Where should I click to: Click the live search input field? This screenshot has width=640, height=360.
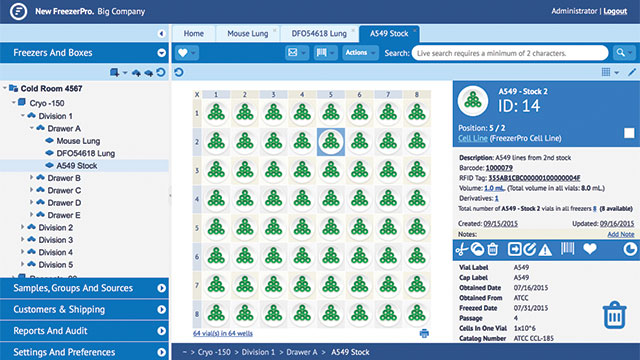pos(510,53)
